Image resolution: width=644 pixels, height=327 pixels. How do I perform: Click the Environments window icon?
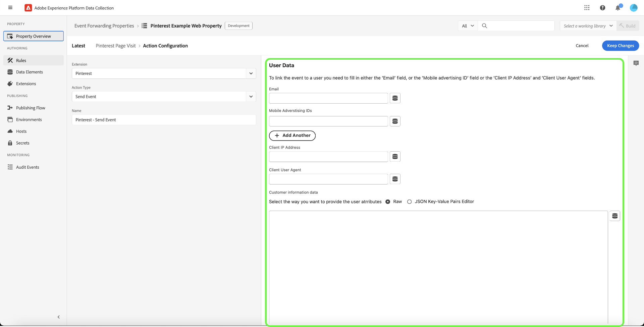[x=10, y=120]
